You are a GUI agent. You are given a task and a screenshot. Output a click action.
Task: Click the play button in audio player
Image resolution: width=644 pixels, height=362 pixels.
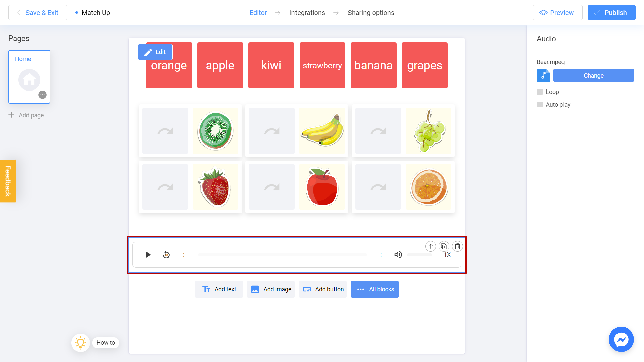point(148,255)
